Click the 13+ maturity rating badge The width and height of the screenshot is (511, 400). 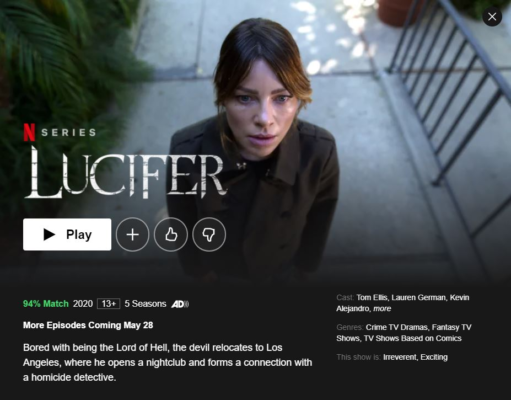coord(109,304)
